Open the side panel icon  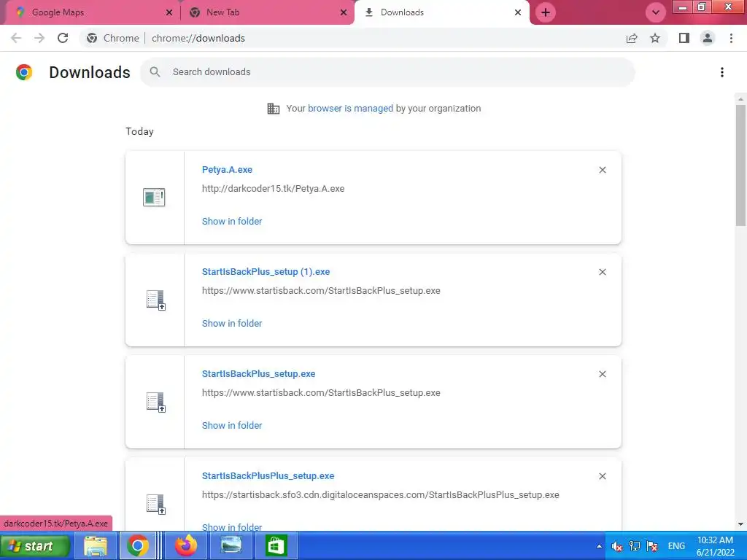point(684,38)
